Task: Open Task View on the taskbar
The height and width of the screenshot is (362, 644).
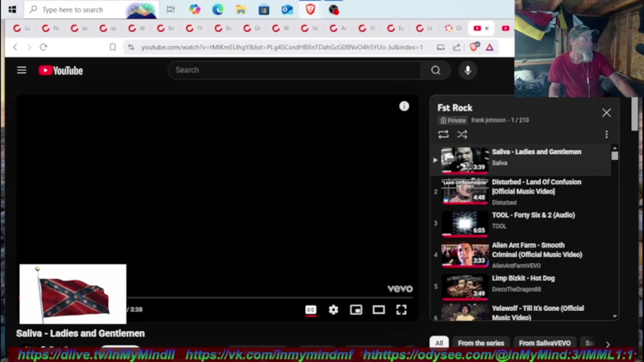Action: [x=171, y=10]
